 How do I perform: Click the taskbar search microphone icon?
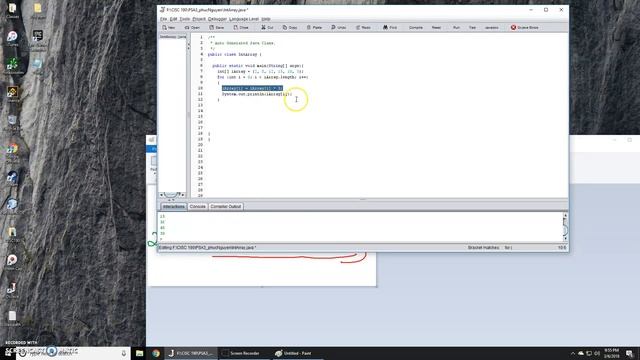(x=124, y=353)
